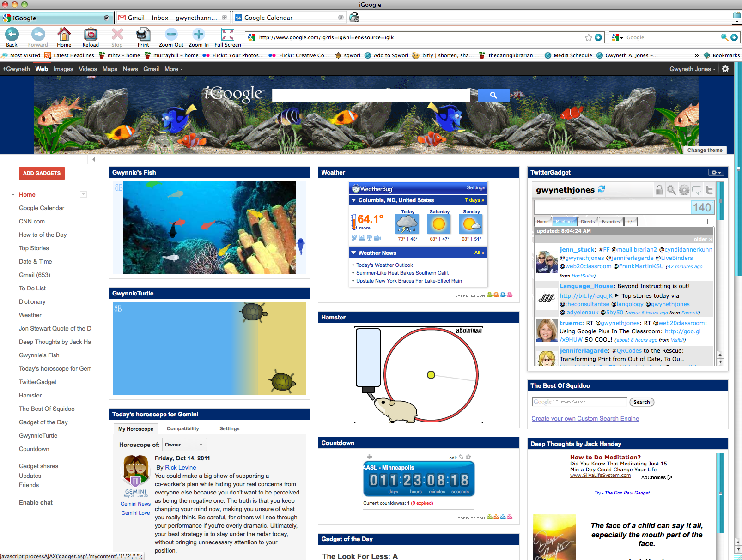Screen dimensions: 742x560
Task: Add a countdown with the plus icon
Action: coord(369,457)
